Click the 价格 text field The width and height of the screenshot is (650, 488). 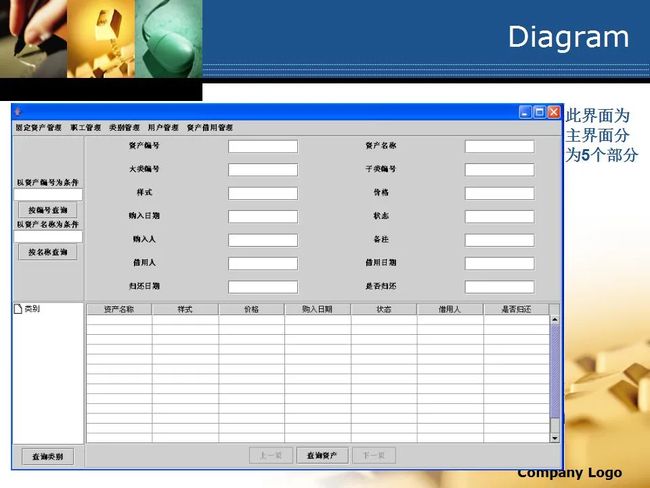pos(500,193)
